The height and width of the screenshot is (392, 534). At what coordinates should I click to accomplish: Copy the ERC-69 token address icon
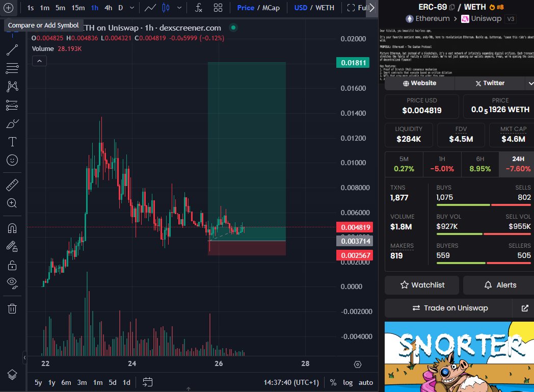click(452, 7)
